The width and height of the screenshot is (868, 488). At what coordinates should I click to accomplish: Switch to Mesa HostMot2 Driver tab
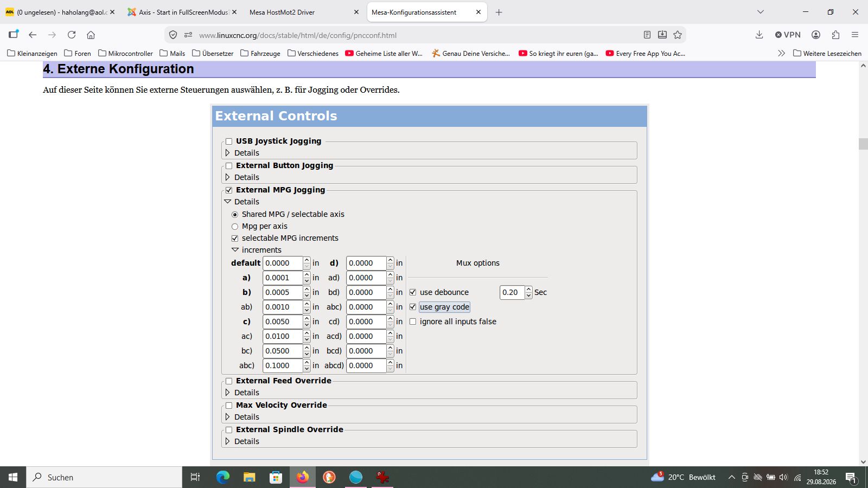304,12
